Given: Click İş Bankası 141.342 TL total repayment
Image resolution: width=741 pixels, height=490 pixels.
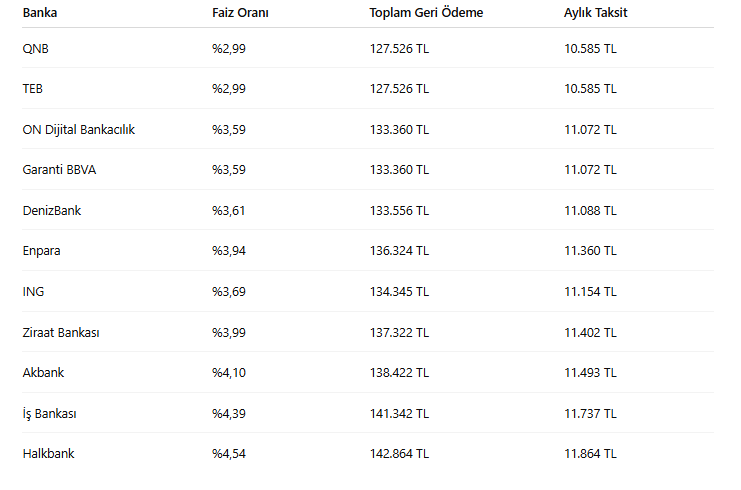Looking at the screenshot, I should pos(399,413).
